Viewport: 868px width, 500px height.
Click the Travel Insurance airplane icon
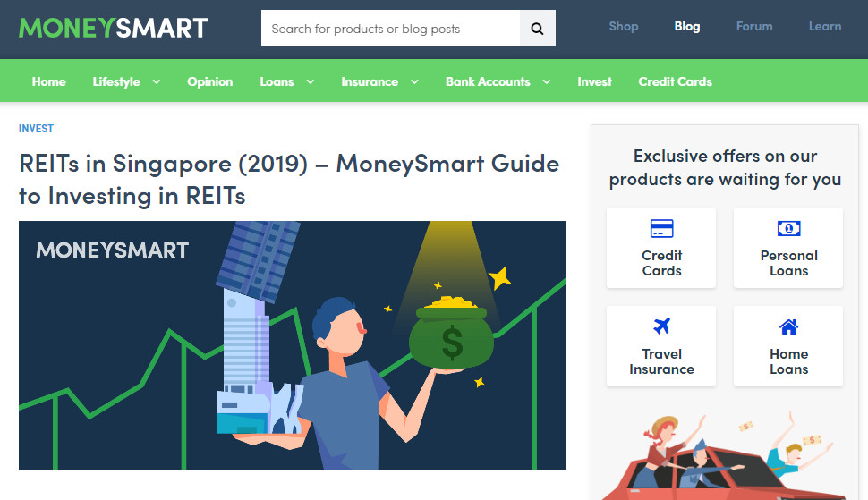tap(661, 326)
